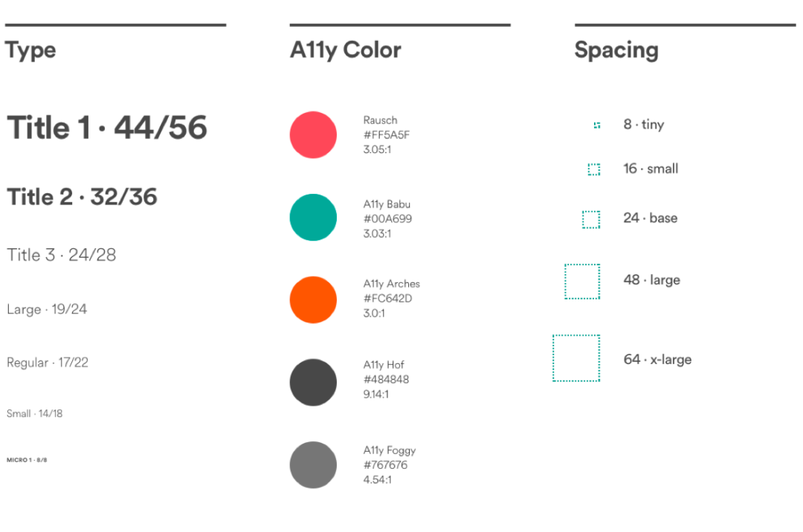Pick the Rausch red color circle

[313, 135]
